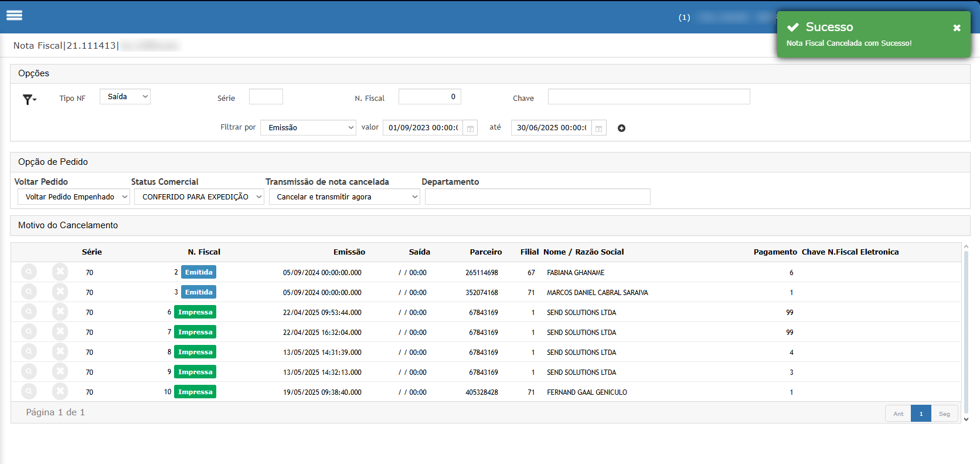This screenshot has height=464, width=980.
Task: View details of nota fiscal 9
Action: [x=29, y=371]
